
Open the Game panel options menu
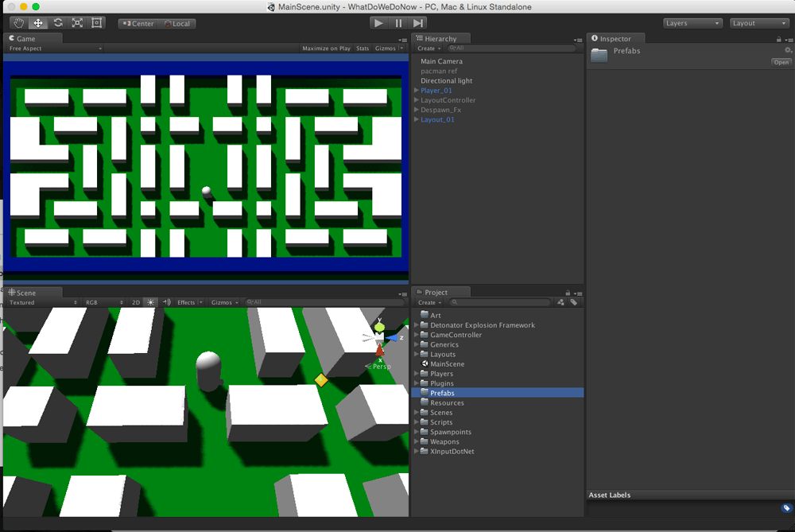(402, 40)
